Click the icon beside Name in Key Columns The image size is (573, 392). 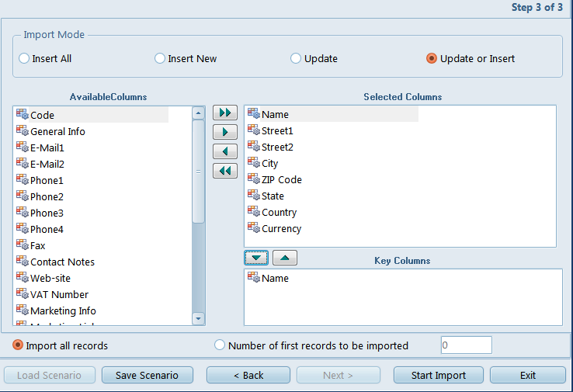point(254,277)
